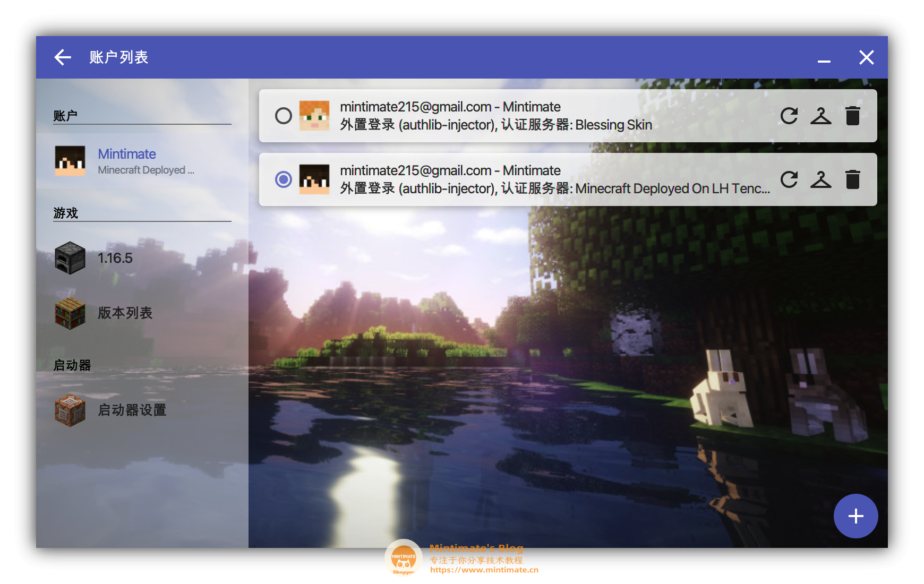The image size is (924, 584).
Task: Refresh the Minecraft Deployed On LH account
Action: [789, 179]
